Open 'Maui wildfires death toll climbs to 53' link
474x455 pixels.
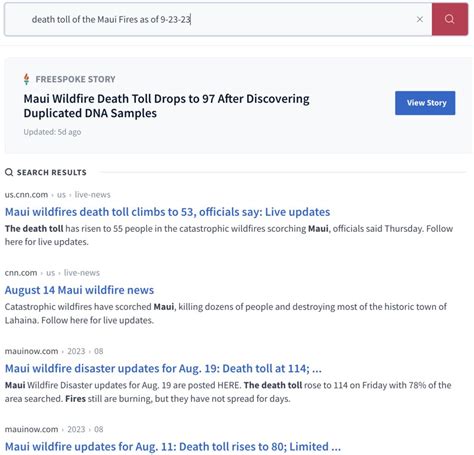coord(167,212)
